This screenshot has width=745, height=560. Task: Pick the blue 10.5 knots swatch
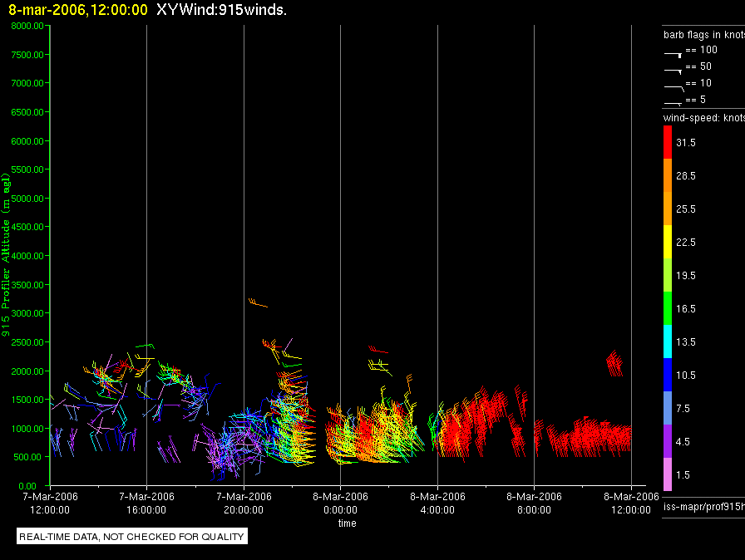668,375
